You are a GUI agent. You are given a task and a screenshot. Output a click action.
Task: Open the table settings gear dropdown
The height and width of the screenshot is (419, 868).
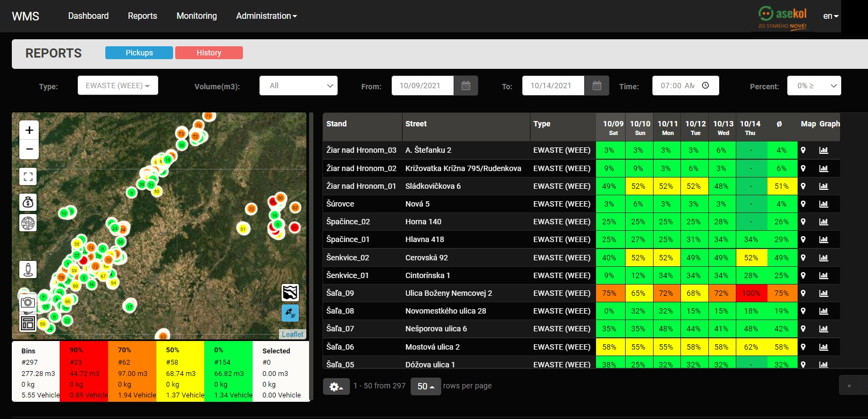[x=336, y=386]
